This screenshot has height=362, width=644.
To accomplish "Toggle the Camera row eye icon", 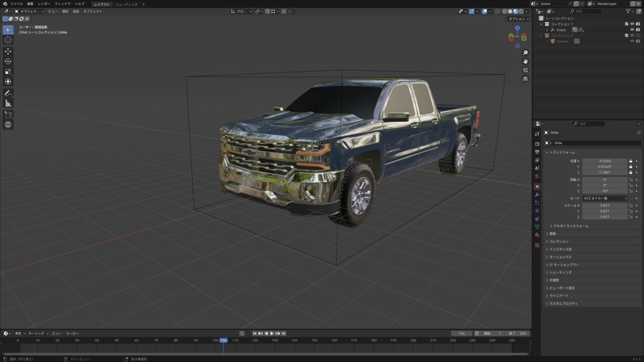I will 632,41.
